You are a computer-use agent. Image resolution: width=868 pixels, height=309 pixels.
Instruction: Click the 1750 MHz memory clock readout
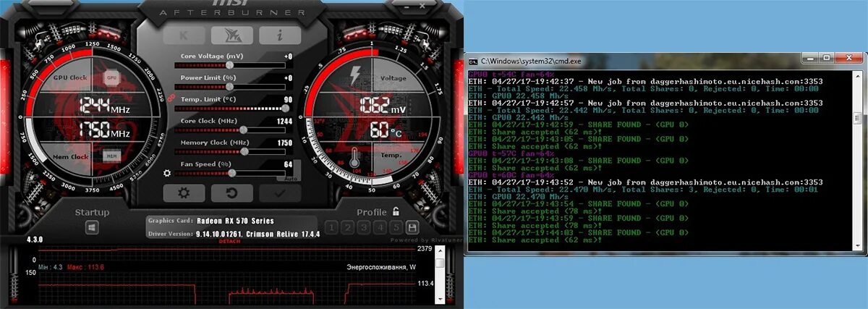[105, 131]
